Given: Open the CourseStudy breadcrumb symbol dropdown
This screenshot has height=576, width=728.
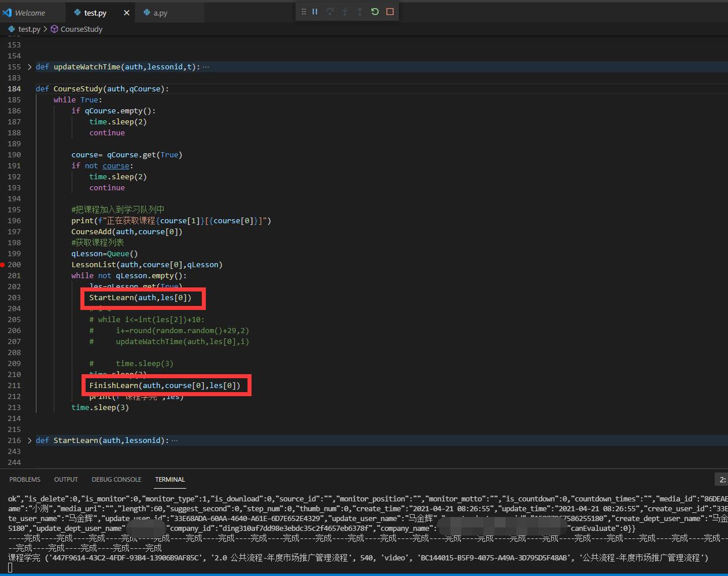Looking at the screenshot, I should click(x=81, y=29).
